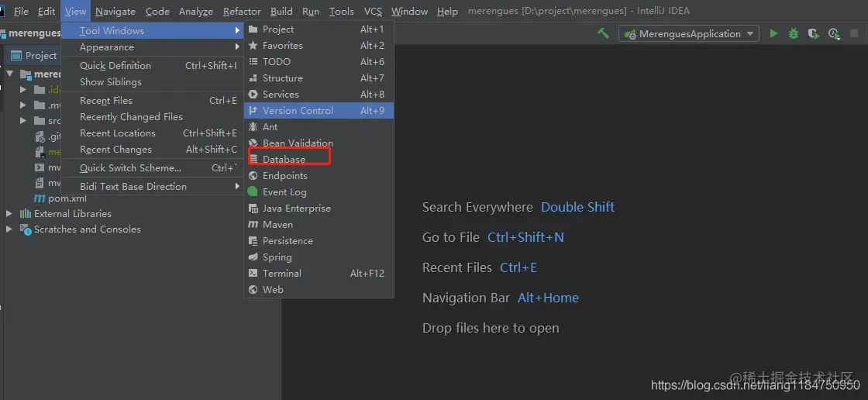Open the Run menu
868x400 pixels.
click(x=311, y=11)
